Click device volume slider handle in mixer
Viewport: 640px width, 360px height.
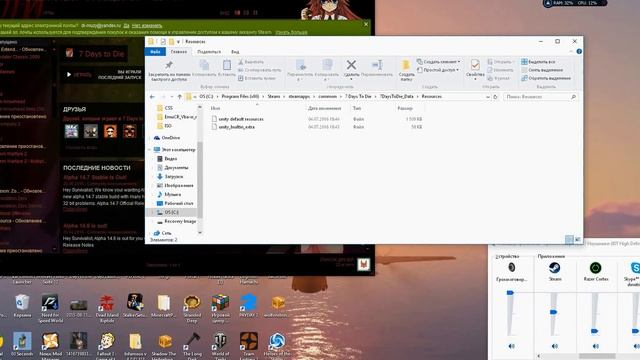point(510,293)
